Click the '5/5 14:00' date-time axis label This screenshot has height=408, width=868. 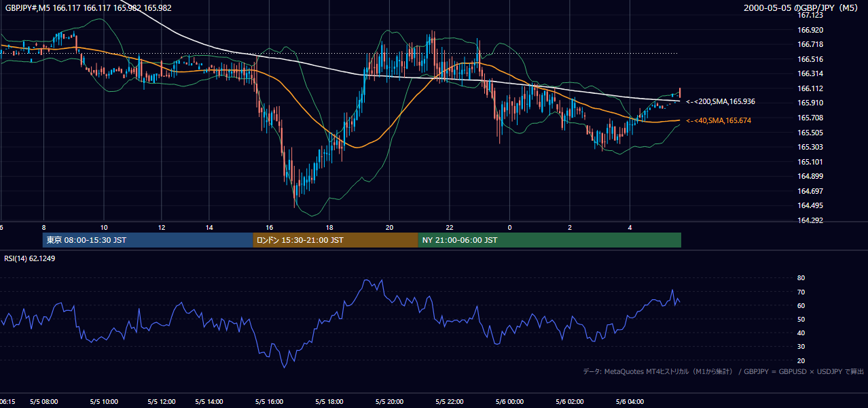pyautogui.click(x=209, y=401)
